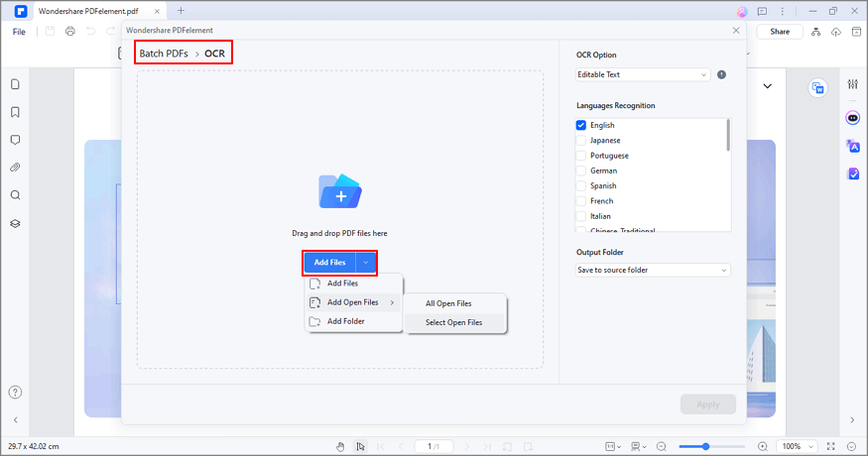Adjust the zoom slider handle
This screenshot has width=868, height=456.
[705, 447]
